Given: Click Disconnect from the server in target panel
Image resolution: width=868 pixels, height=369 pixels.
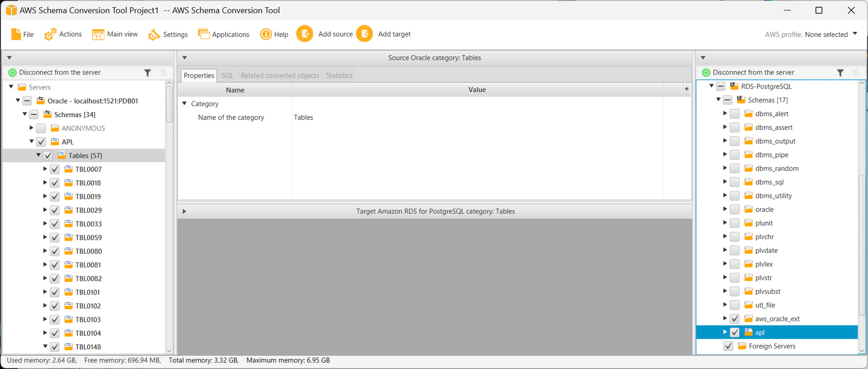Looking at the screenshot, I should coord(753,72).
